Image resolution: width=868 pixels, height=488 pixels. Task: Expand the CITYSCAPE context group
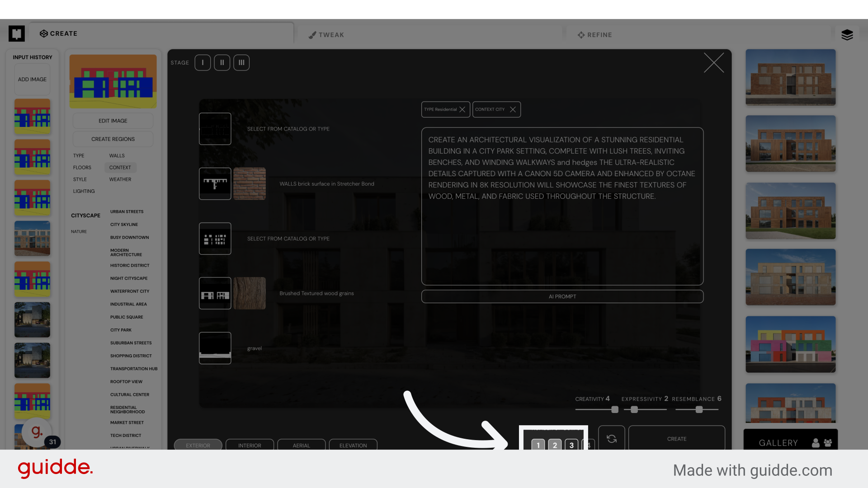[85, 216]
